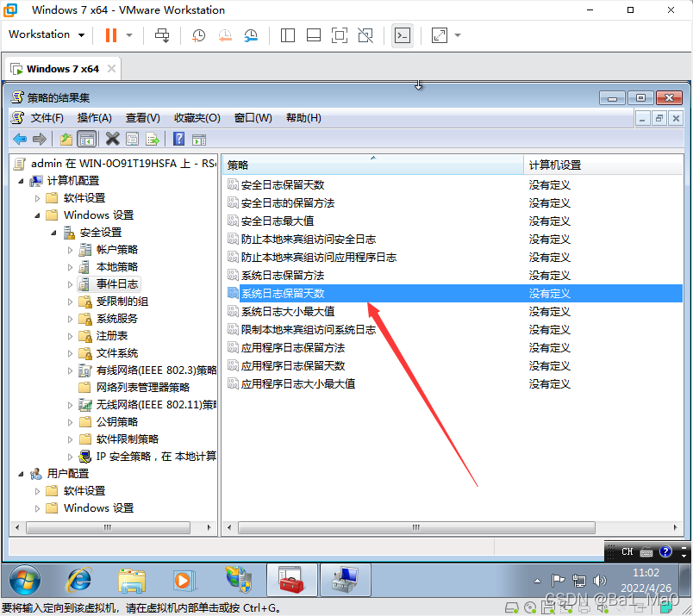Viewport: 693px width, 616px height.
Task: Click the Up one level folder icon
Action: (66, 140)
